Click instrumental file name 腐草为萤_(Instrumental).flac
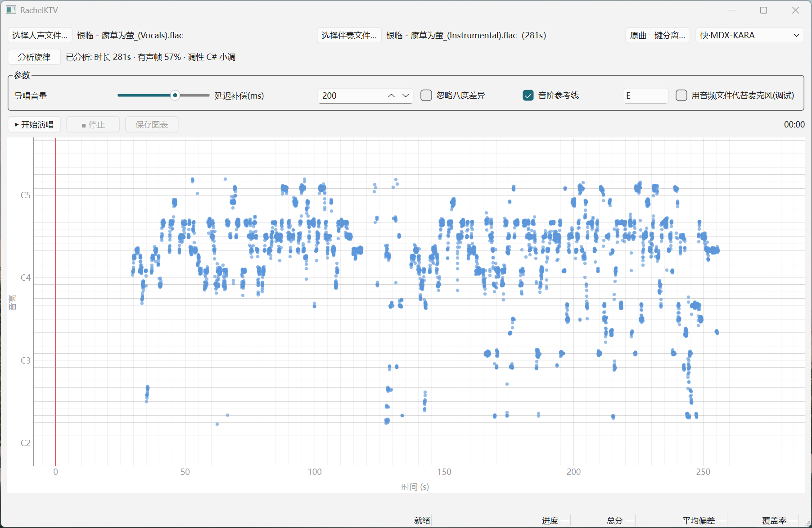Screen dimensions: 812x528 (464, 35)
